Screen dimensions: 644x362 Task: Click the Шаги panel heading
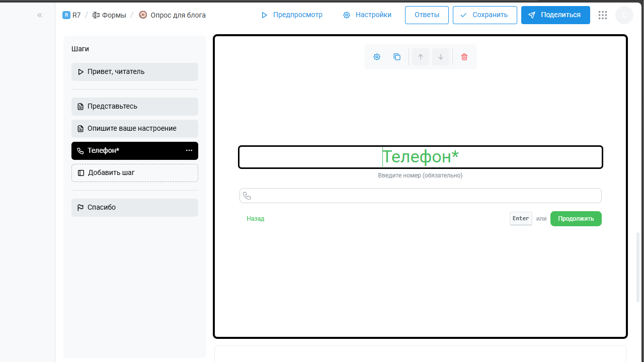click(x=80, y=49)
